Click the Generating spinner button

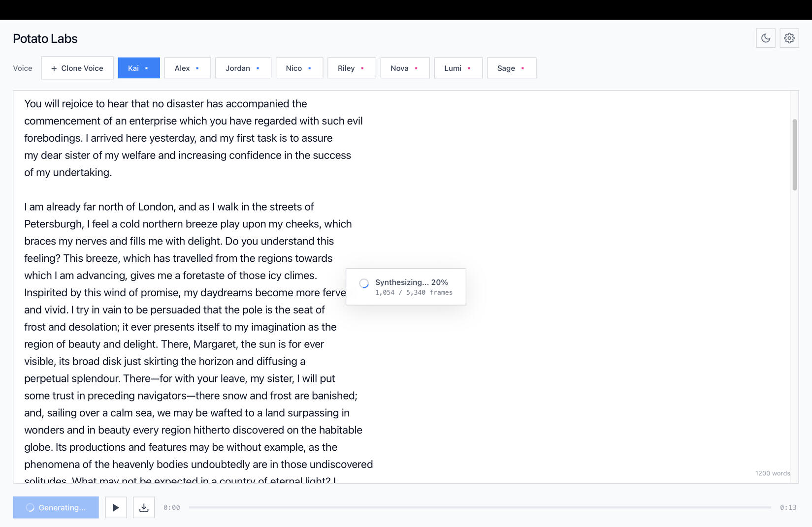[x=56, y=507]
